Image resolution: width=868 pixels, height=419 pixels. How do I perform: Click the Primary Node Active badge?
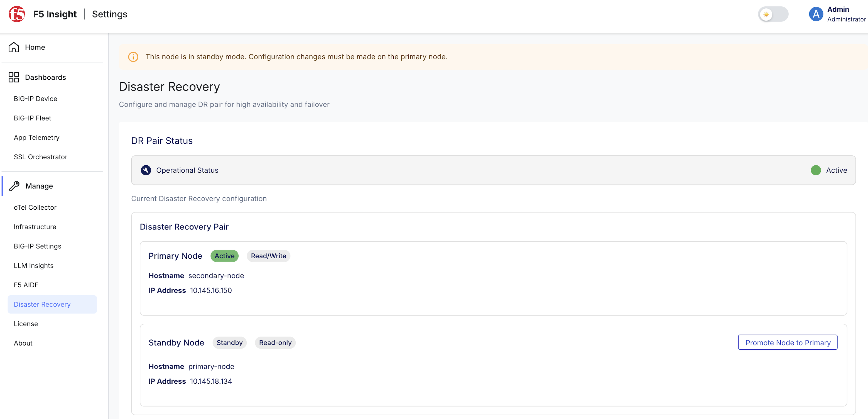tap(224, 256)
